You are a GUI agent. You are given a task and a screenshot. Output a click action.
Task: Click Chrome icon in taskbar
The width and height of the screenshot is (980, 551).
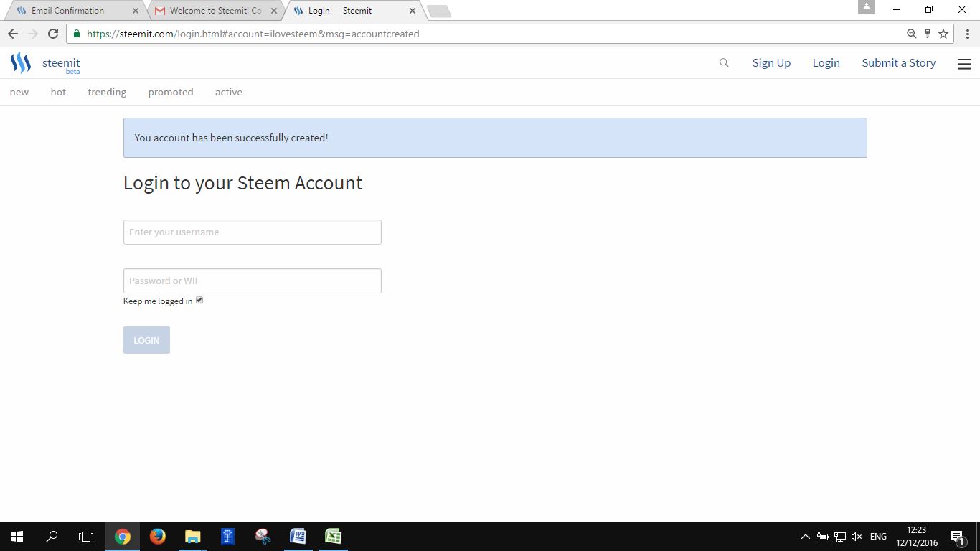coord(123,537)
